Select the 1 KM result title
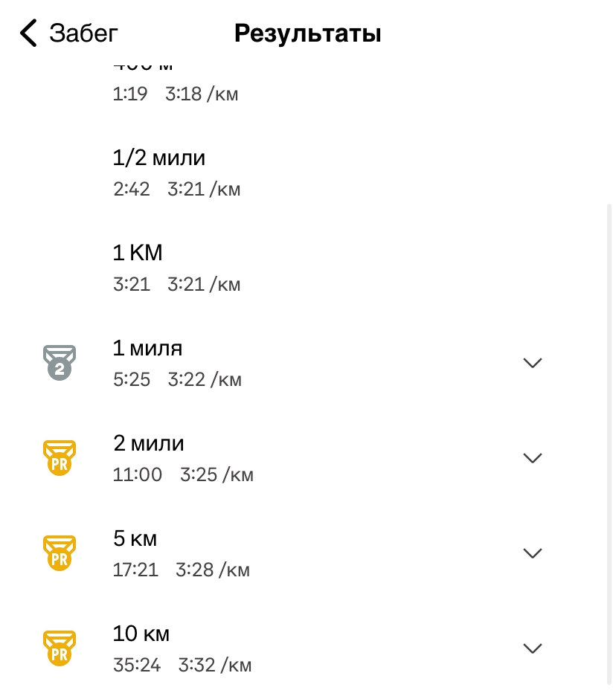 click(x=138, y=253)
